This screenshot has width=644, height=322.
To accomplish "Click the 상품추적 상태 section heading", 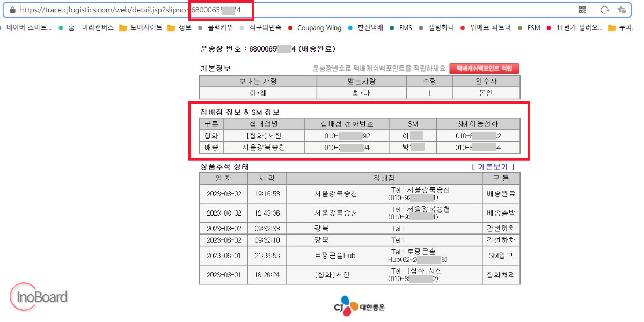I will (224, 167).
